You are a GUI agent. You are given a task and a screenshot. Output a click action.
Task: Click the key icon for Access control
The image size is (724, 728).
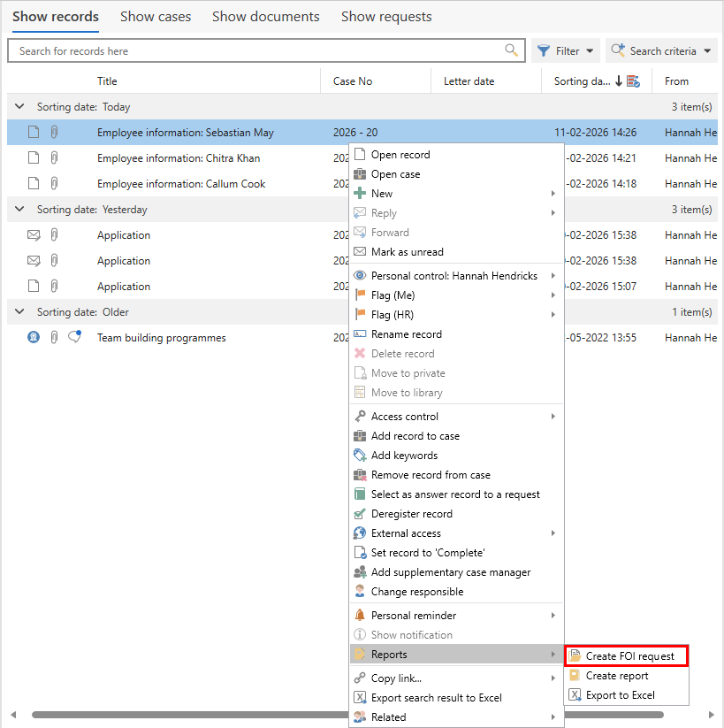[360, 416]
